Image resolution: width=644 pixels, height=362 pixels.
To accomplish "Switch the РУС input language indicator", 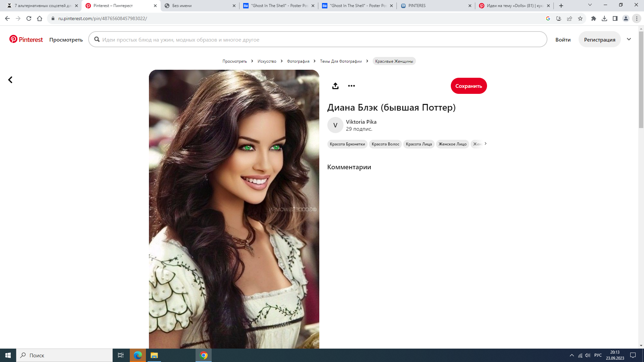I will [598, 355].
